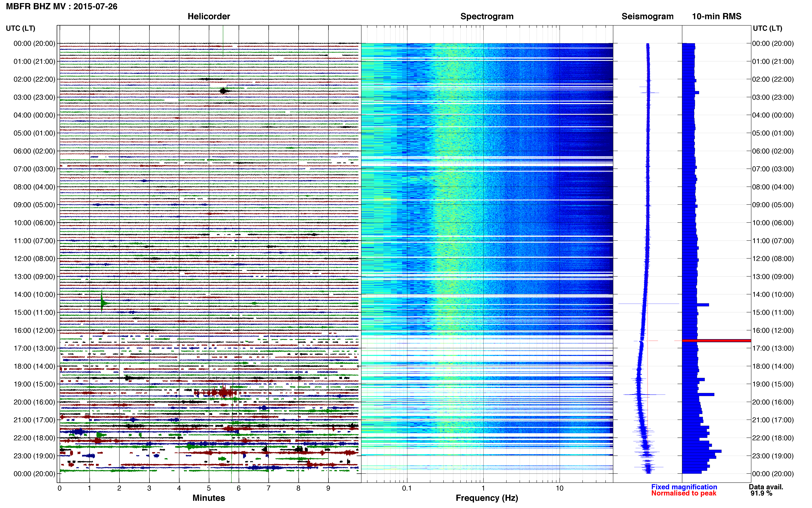Click right time label 05:00 (01:00)
The width and height of the screenshot is (812, 508).
(773, 133)
